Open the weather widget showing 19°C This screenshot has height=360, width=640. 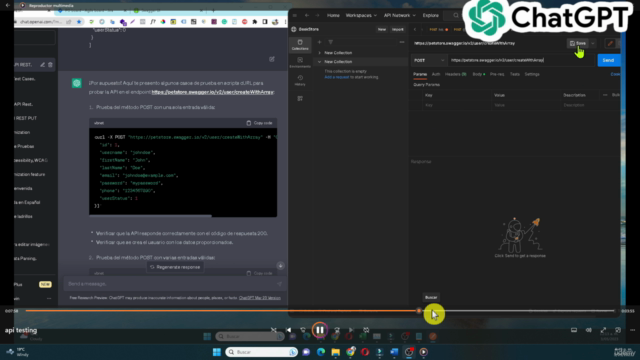[x=18, y=352]
